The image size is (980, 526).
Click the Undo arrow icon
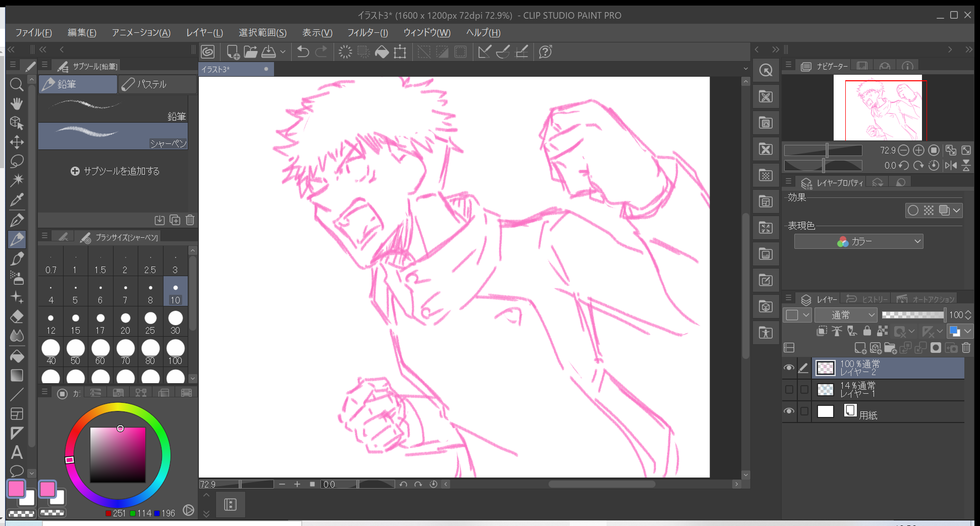click(x=303, y=51)
